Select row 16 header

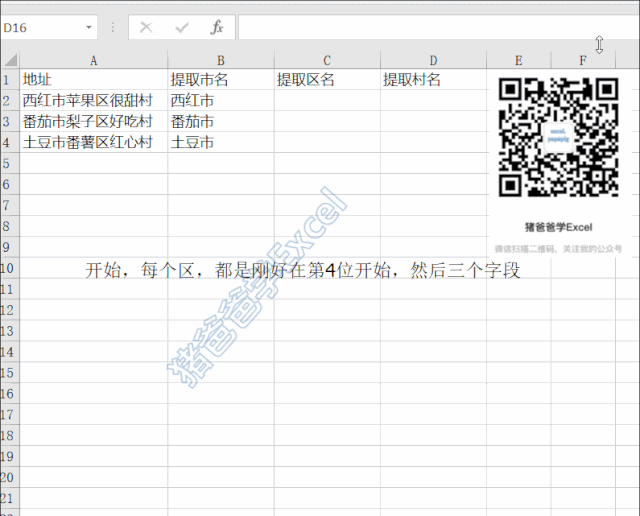tap(10, 394)
